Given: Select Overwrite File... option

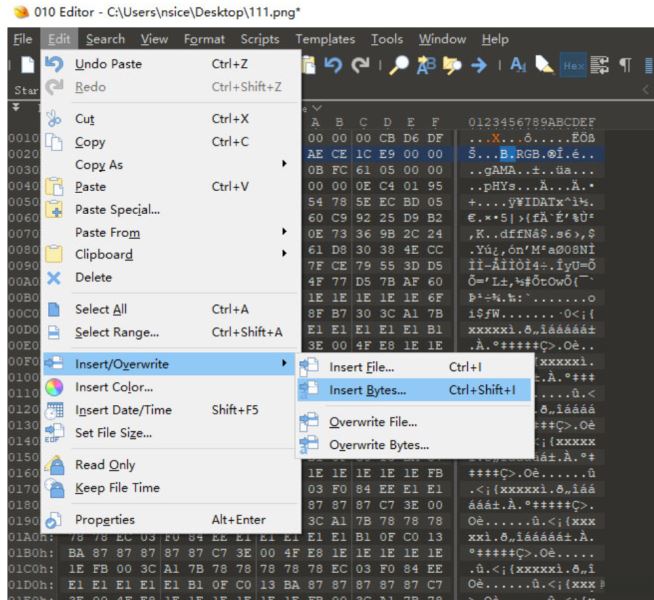Looking at the screenshot, I should tap(373, 422).
